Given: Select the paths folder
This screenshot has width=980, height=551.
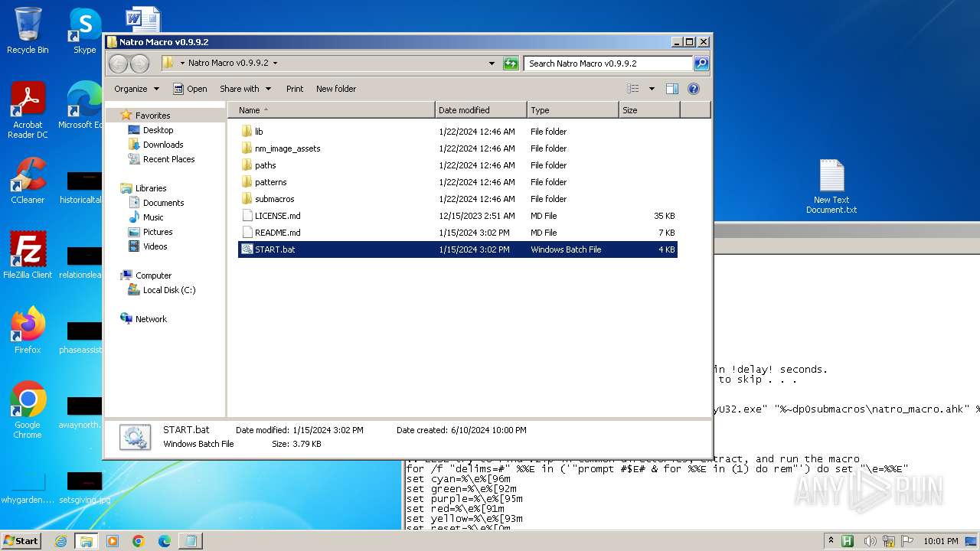Looking at the screenshot, I should click(458, 165).
